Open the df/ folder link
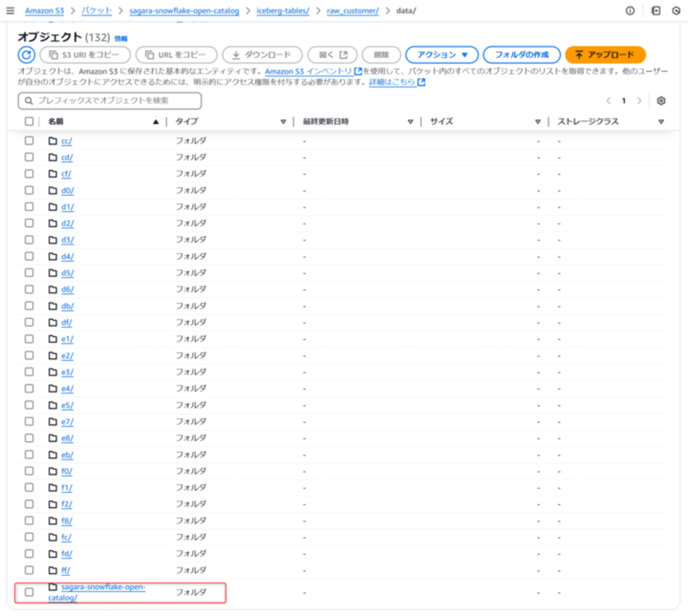This screenshot has width=688, height=616. (66, 322)
